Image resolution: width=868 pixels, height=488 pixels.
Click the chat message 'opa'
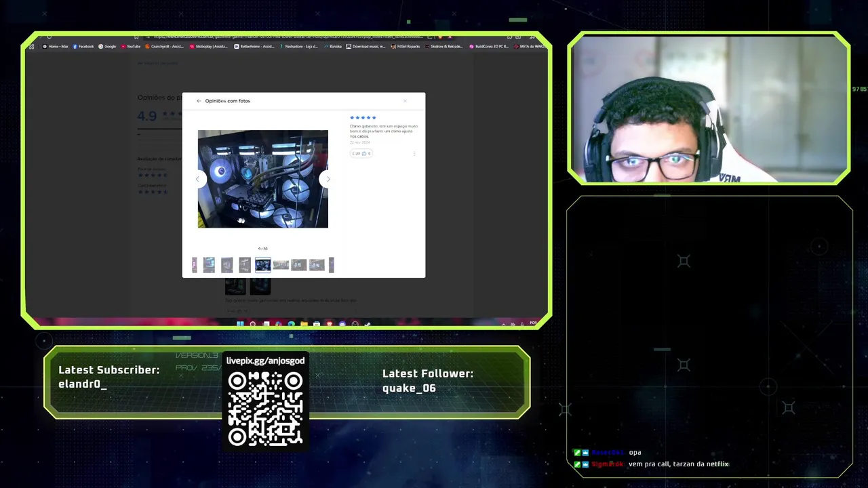click(635, 452)
